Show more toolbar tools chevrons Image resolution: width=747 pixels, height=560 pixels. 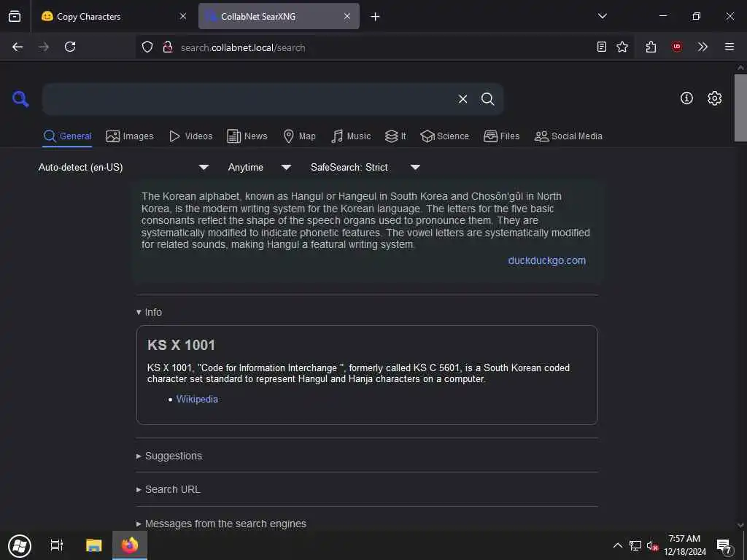[x=703, y=47]
